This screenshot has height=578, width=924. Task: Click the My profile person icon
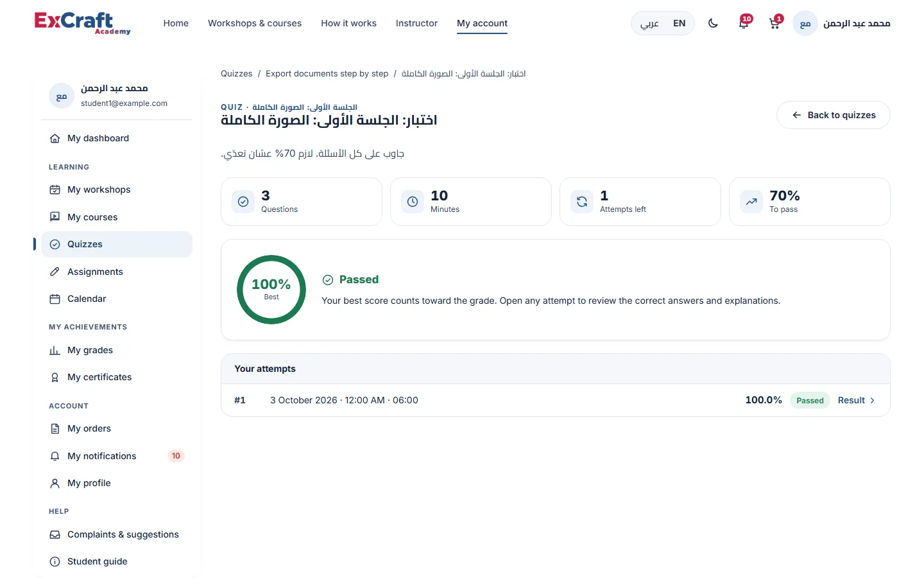click(55, 483)
